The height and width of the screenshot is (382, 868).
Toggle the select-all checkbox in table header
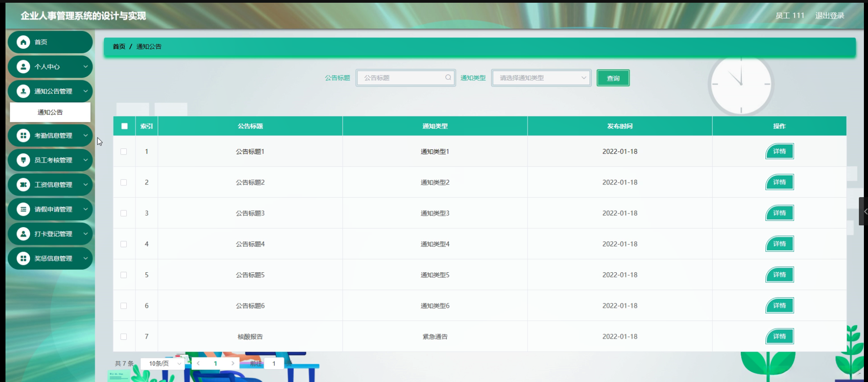pos(124,126)
